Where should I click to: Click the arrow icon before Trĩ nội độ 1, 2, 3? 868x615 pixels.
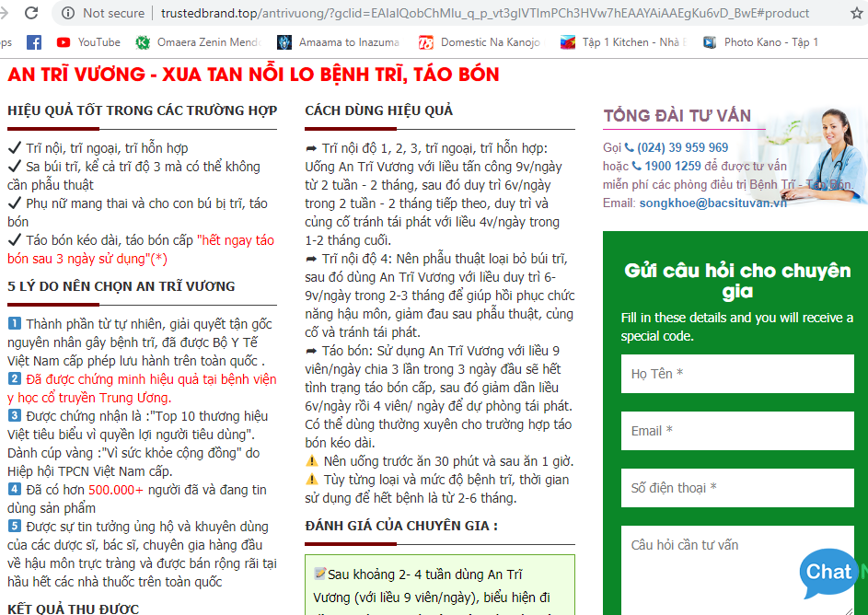(x=311, y=148)
